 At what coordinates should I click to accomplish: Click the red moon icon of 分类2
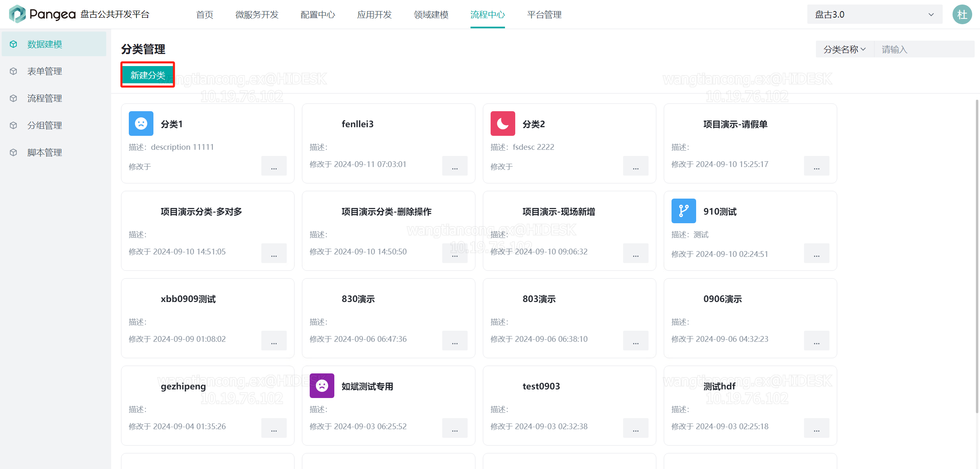(503, 124)
